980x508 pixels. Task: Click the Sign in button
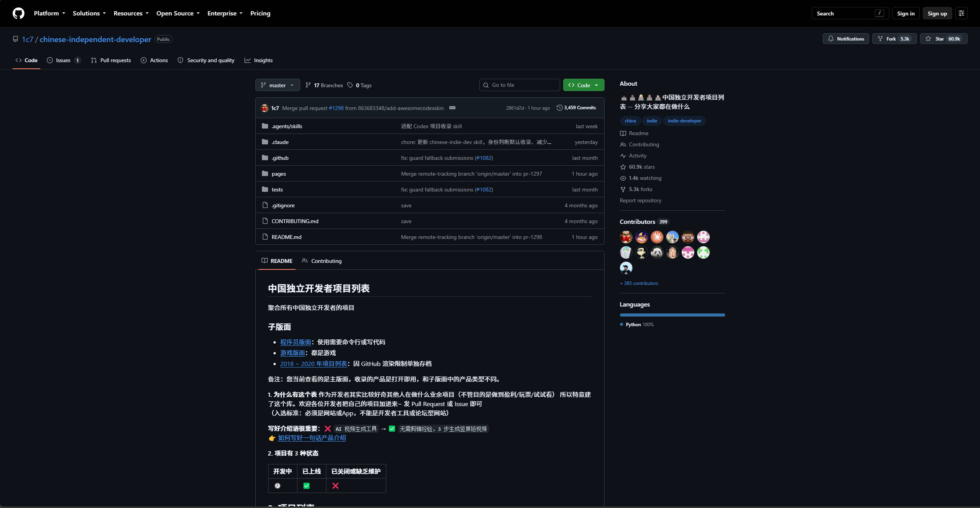click(x=906, y=13)
